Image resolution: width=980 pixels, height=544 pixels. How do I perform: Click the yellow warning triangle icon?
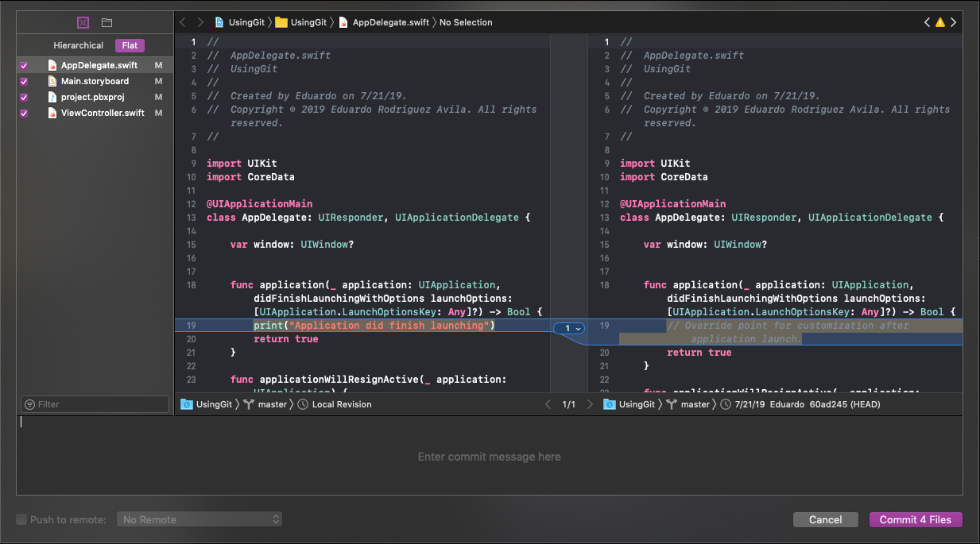(940, 22)
